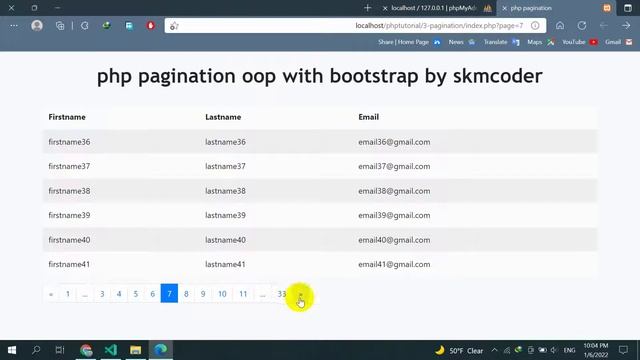Select cell lastname41
The height and width of the screenshot is (360, 640).
pyautogui.click(x=225, y=264)
